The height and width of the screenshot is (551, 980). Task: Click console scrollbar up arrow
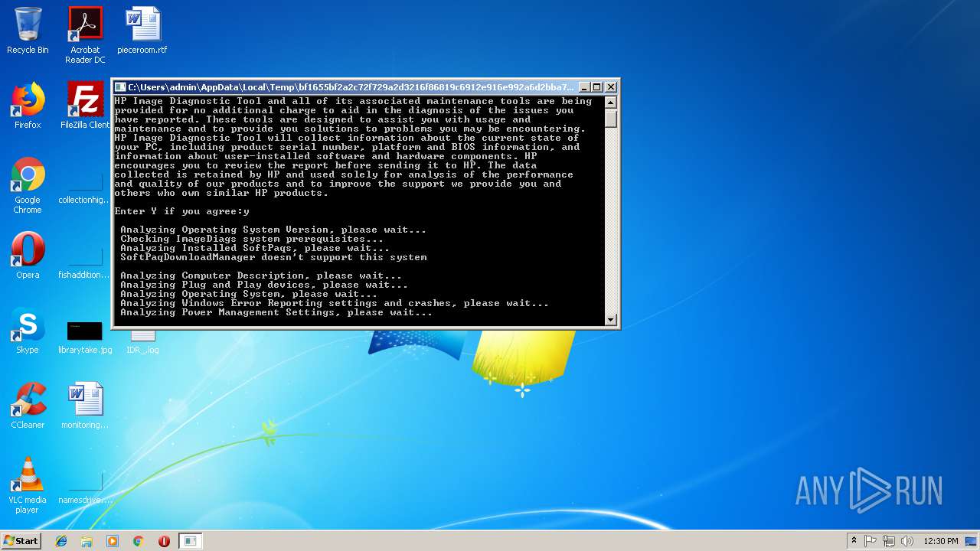(611, 102)
